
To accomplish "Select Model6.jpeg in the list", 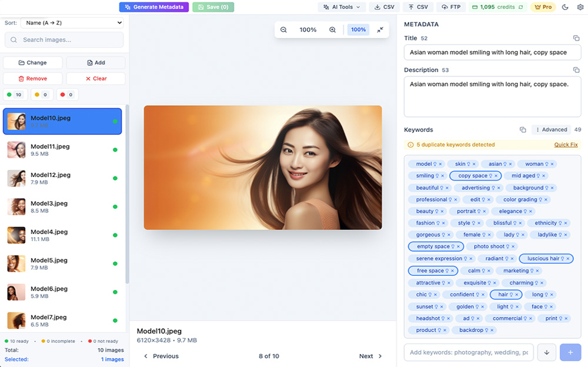I will click(x=62, y=292).
